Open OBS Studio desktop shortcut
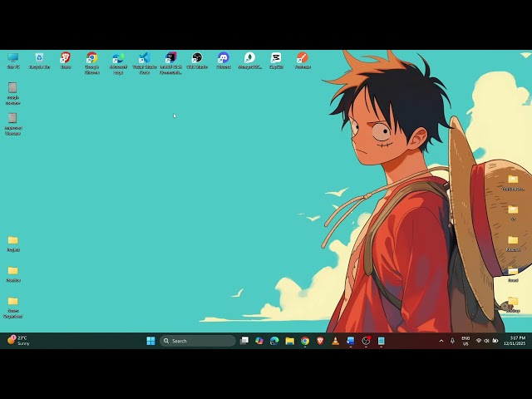 pos(197,58)
